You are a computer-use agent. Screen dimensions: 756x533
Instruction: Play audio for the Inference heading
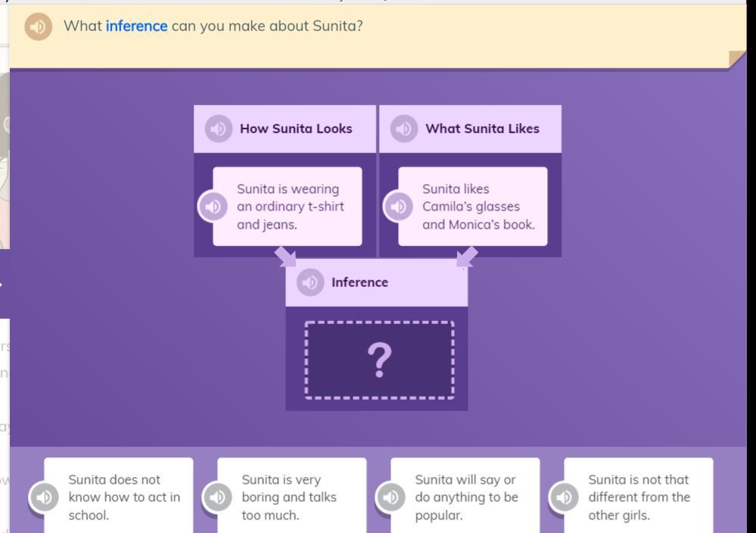310,282
